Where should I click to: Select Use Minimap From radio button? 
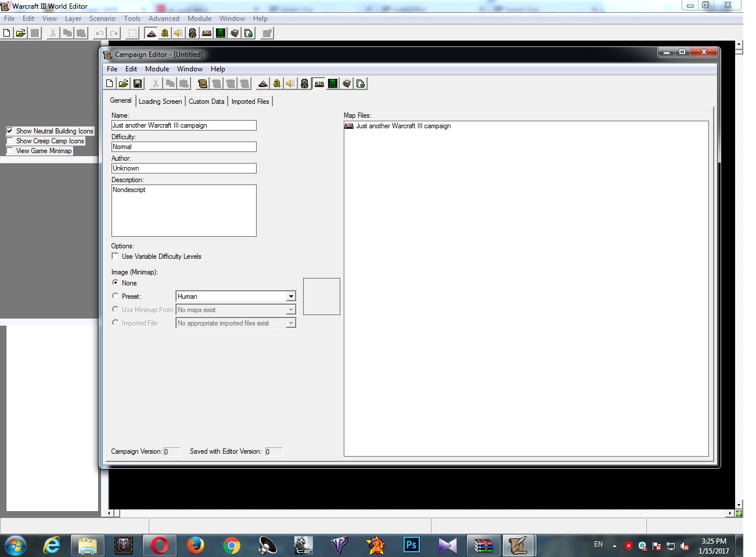click(x=115, y=309)
